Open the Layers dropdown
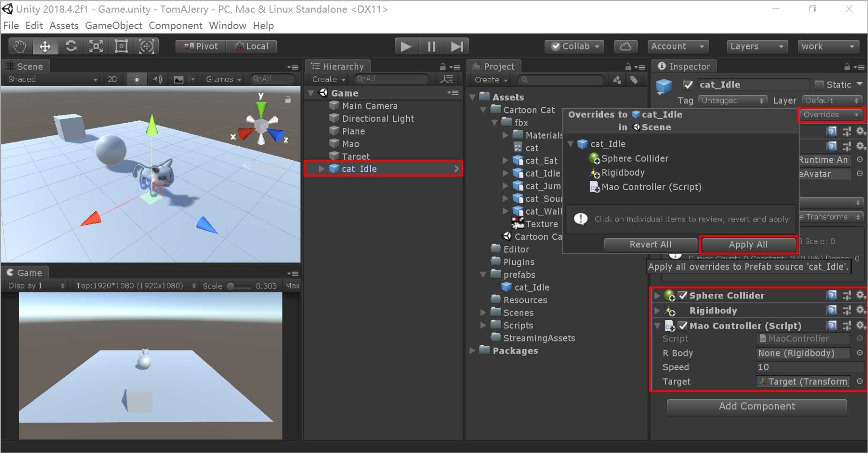The image size is (868, 453). [x=757, y=46]
